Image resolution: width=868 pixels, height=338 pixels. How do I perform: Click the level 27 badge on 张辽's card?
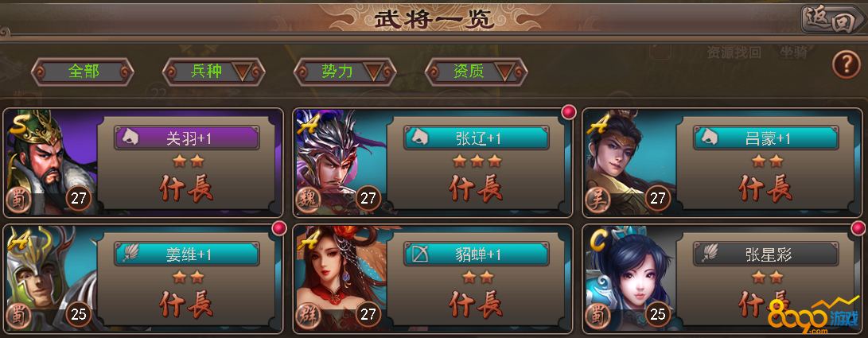click(x=368, y=199)
